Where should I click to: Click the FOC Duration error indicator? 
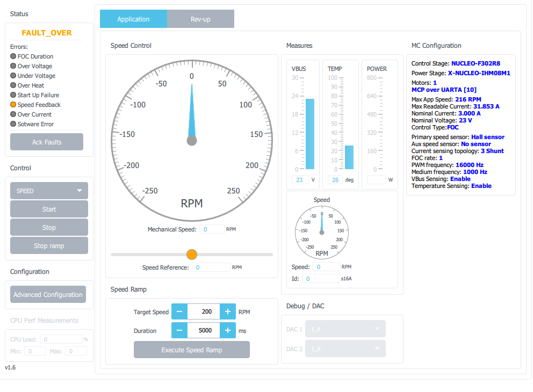click(13, 56)
